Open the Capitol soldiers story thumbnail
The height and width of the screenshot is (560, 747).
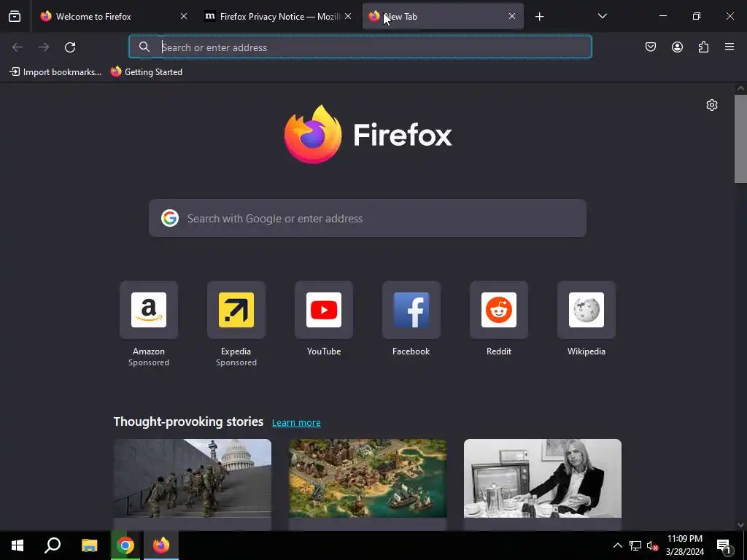point(193,478)
